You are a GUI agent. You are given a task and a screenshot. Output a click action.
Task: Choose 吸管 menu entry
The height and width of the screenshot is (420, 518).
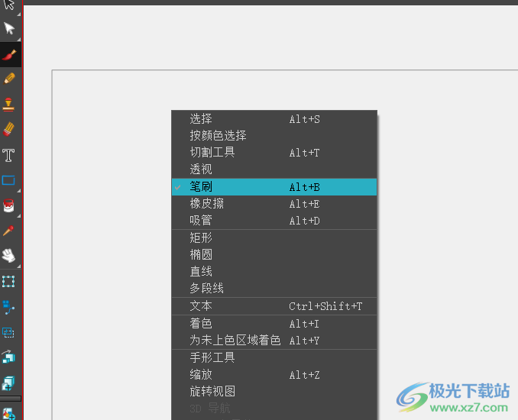point(274,220)
